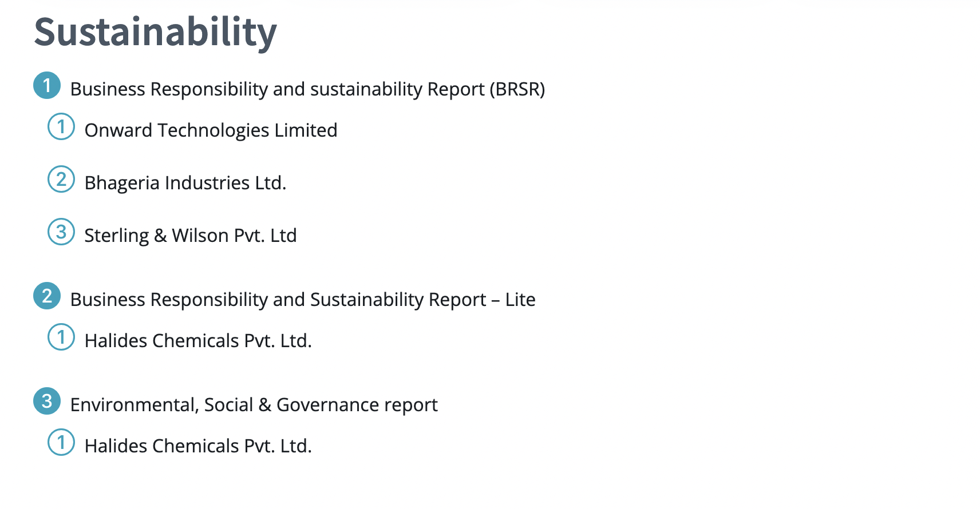Open Halides Chemicals under ESG report section
The height and width of the screenshot is (509, 980).
click(198, 446)
